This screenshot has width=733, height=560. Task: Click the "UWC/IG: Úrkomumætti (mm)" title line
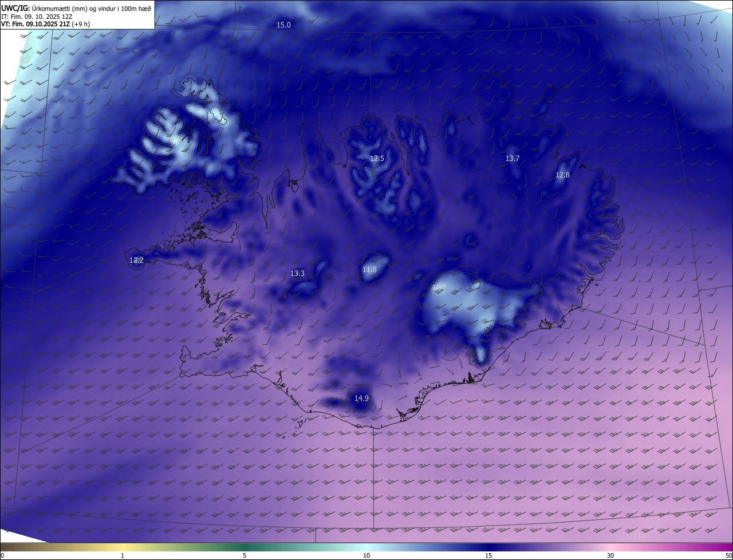(x=76, y=8)
